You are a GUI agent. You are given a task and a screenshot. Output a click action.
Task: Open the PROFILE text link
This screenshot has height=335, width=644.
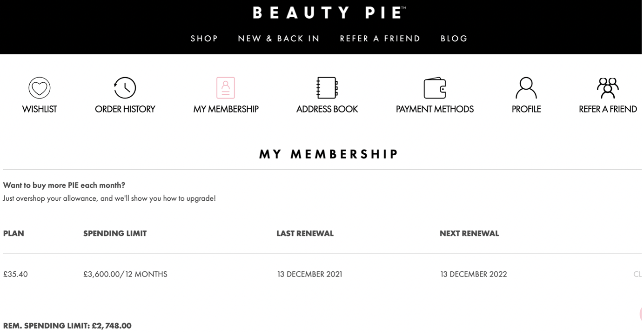(526, 109)
